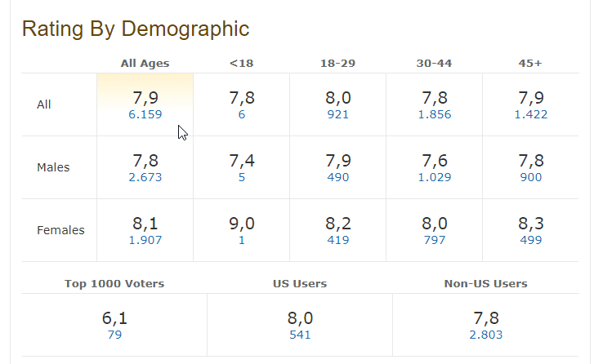Click the Rating By Demographic heading
This screenshot has width=603, height=364.
[135, 29]
